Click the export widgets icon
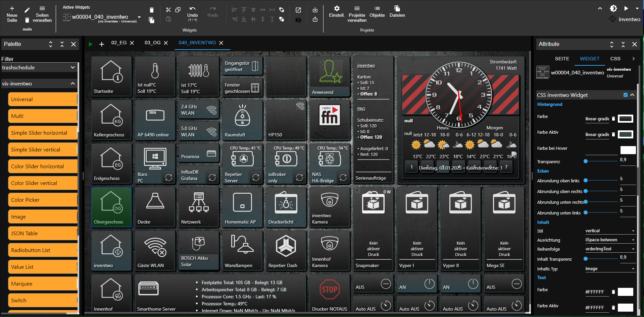644x317 pixels. coord(315,19)
